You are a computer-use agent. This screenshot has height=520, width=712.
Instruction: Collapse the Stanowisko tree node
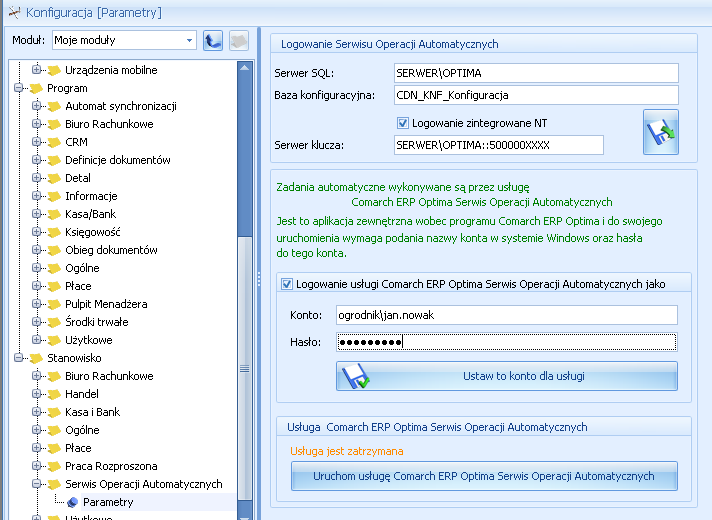[18, 357]
